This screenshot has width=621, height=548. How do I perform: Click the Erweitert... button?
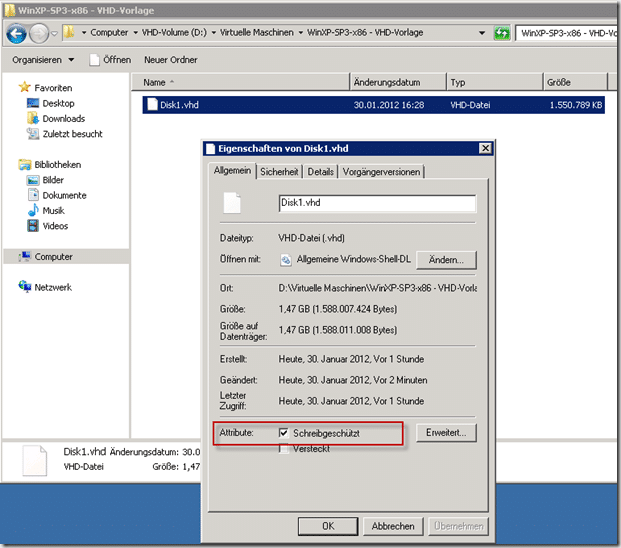[x=446, y=433]
